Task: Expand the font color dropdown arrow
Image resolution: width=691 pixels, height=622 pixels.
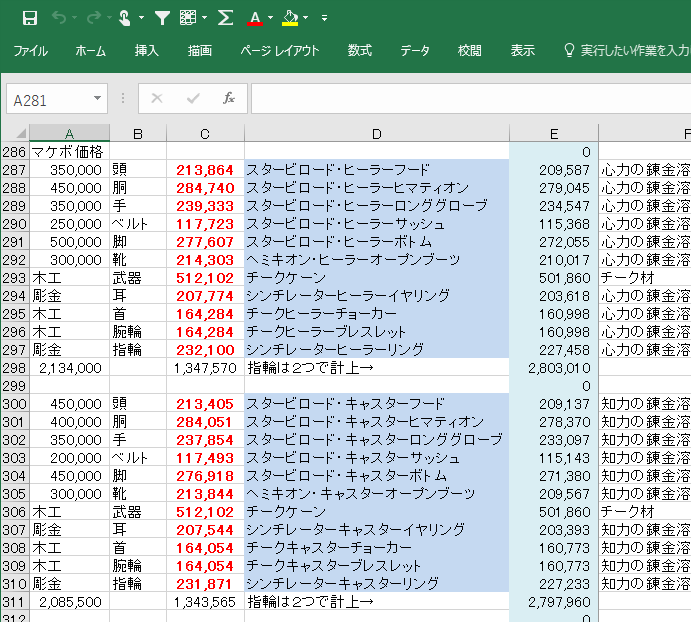Action: [272, 18]
